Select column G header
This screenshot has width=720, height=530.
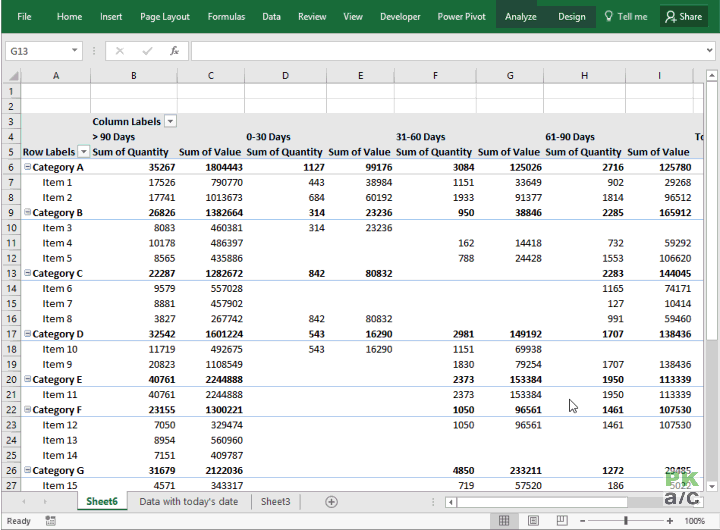pyautogui.click(x=510, y=75)
